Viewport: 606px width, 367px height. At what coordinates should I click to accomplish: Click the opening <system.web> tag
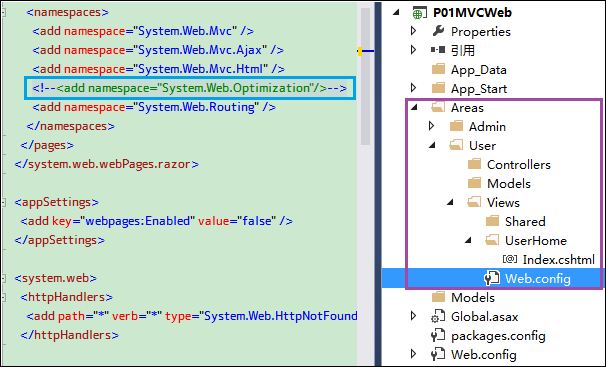[x=56, y=278]
